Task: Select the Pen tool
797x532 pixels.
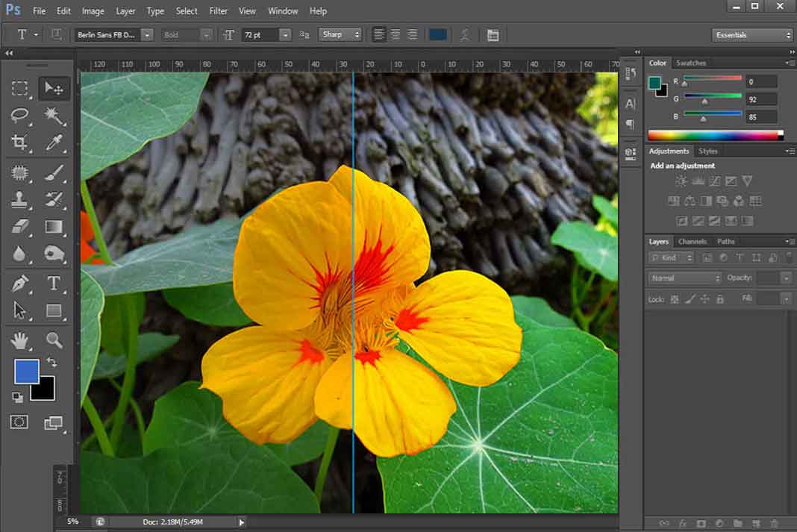Action: (20, 284)
